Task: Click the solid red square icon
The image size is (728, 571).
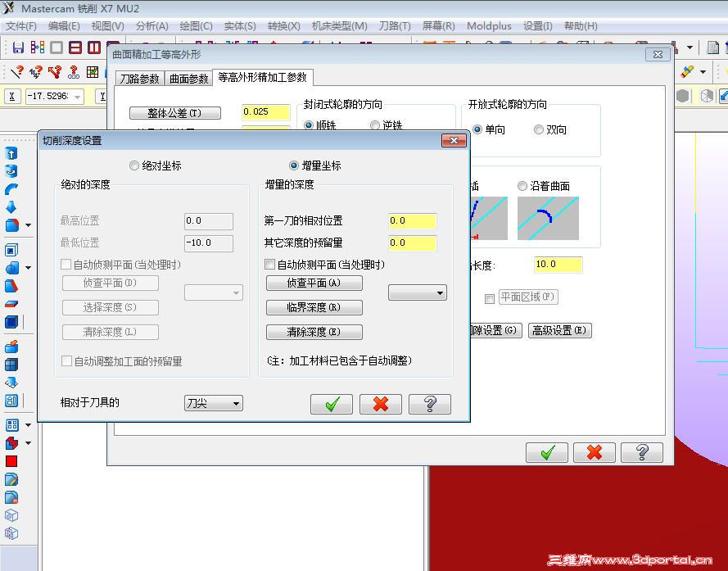Action: (11, 461)
